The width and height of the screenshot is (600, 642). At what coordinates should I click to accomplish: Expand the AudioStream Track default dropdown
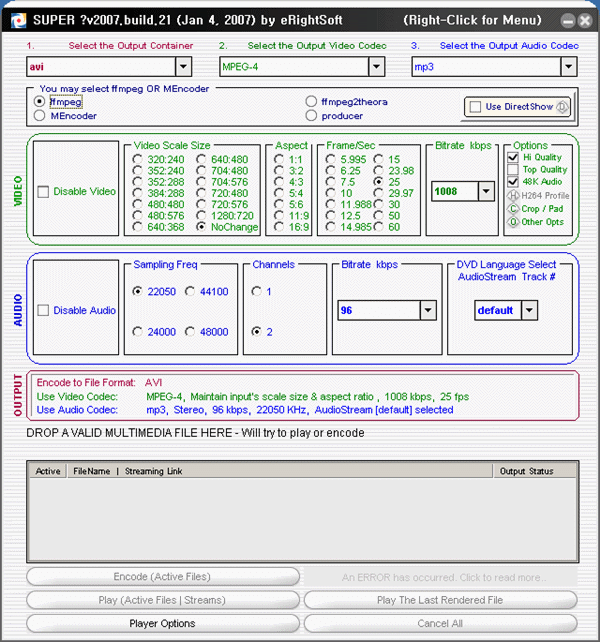tap(530, 310)
